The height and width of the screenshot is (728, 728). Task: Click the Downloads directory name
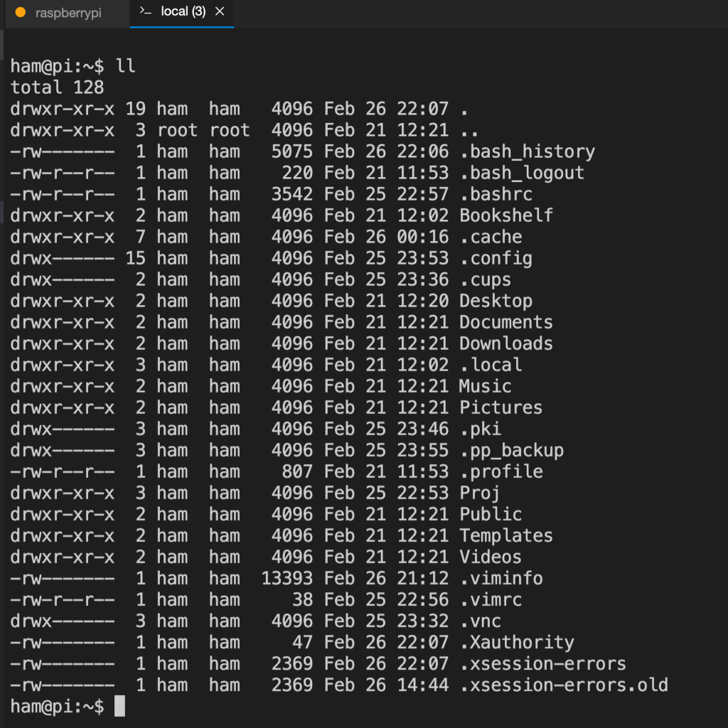click(506, 344)
